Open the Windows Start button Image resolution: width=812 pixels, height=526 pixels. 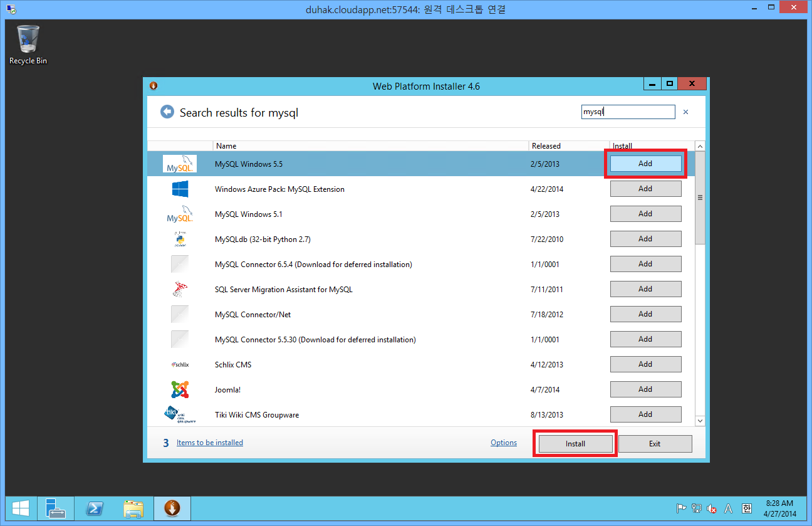click(21, 508)
